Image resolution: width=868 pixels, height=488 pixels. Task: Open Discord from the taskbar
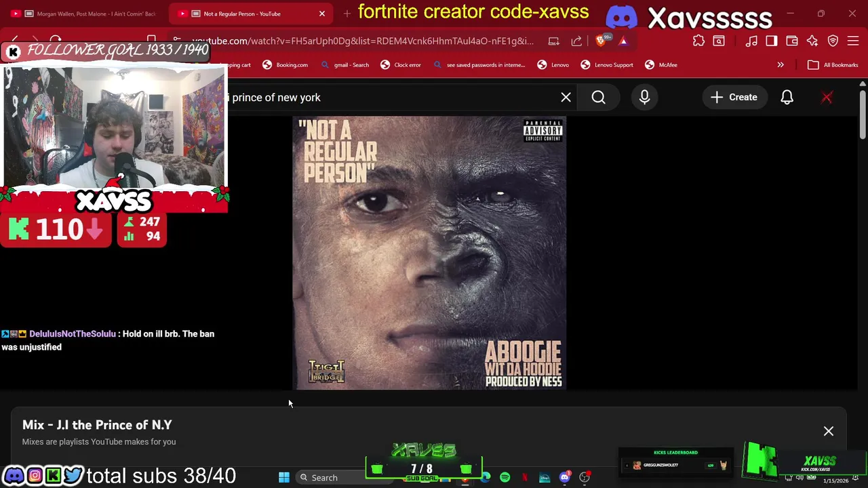click(564, 478)
